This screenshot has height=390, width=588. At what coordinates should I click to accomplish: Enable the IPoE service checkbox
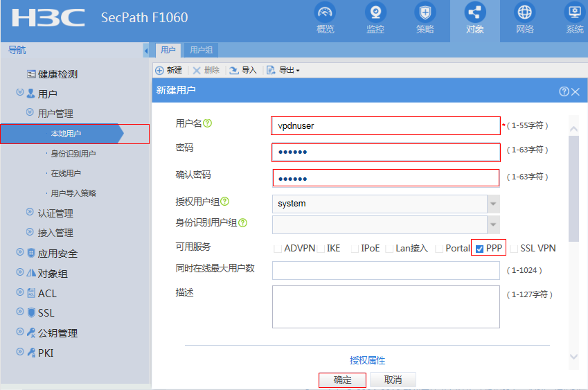point(355,249)
